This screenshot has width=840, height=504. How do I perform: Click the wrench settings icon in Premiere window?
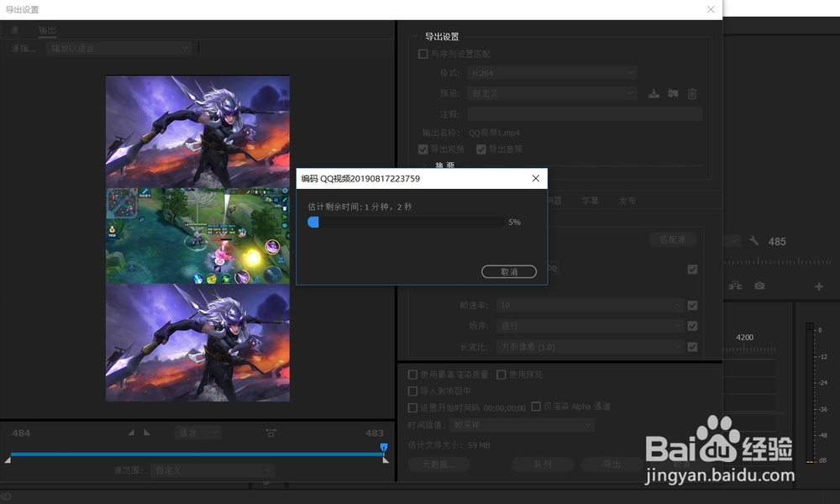coord(753,241)
